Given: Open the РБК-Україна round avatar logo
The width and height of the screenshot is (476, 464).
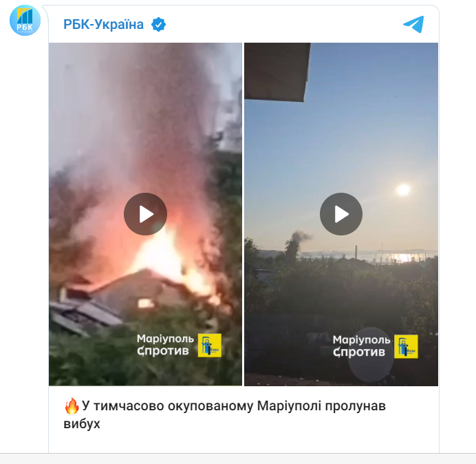Looking at the screenshot, I should 25,21.
